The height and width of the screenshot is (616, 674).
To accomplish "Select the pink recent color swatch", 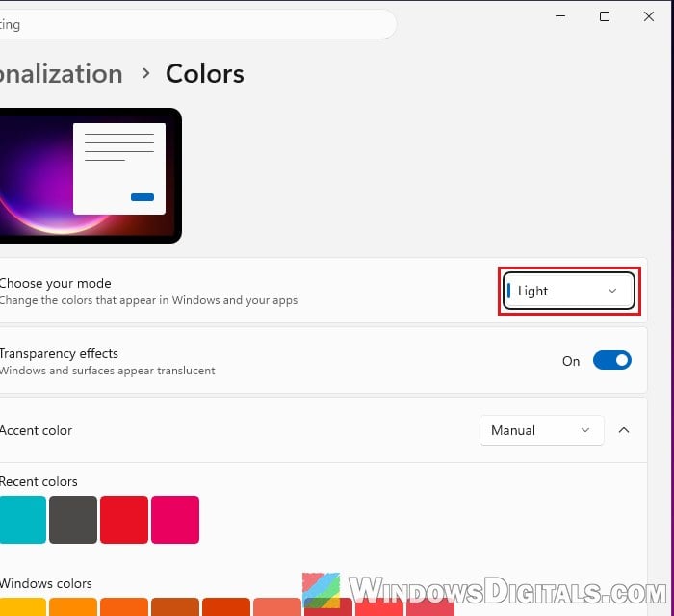I will pyautogui.click(x=175, y=520).
